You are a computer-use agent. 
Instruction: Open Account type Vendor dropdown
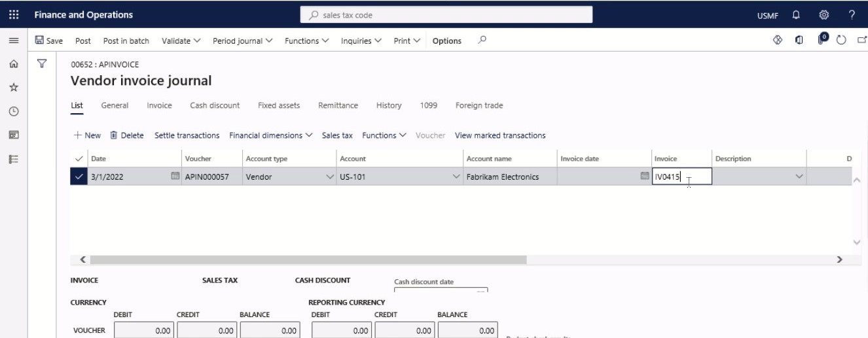pos(330,177)
